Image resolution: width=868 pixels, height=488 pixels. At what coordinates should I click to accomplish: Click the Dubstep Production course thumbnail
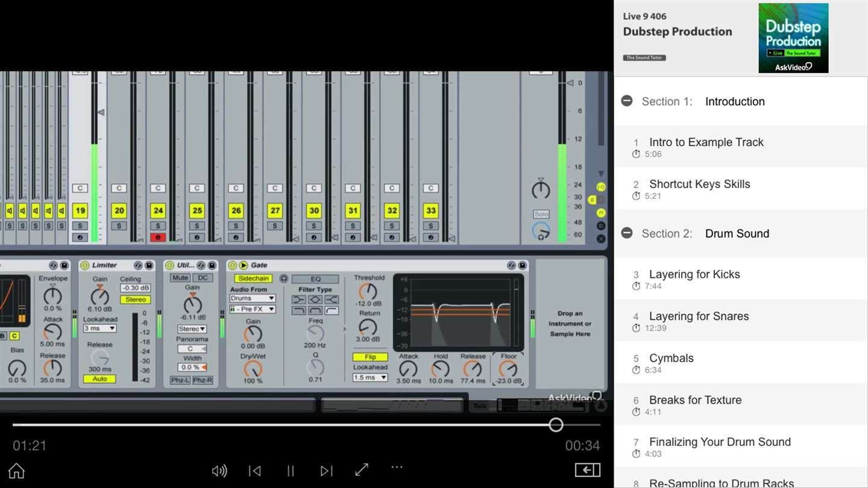tap(793, 38)
